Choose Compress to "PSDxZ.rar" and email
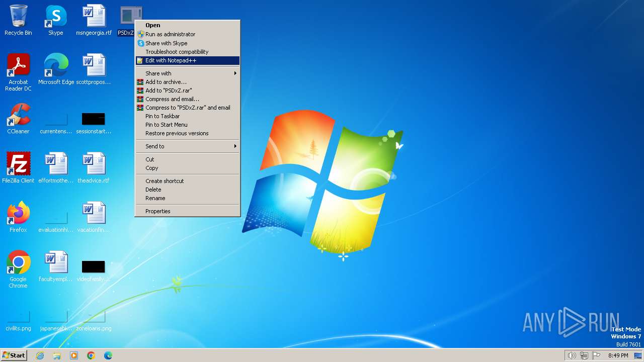The image size is (644, 362). click(x=188, y=108)
